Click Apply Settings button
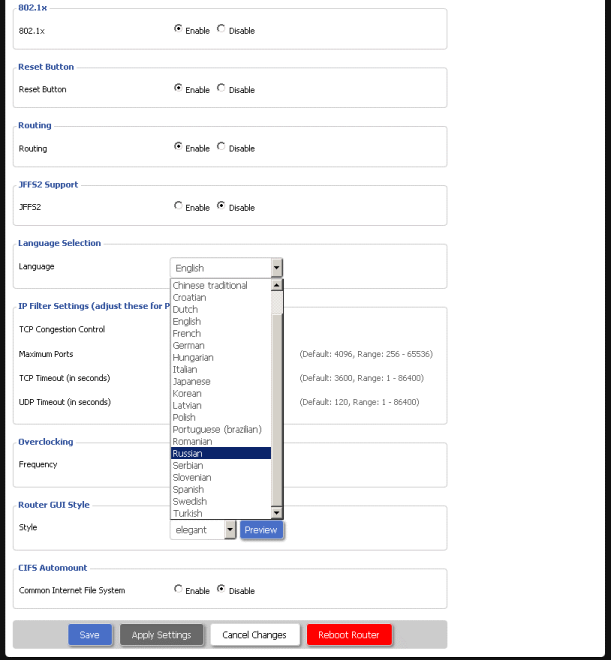The width and height of the screenshot is (611, 660). tap(162, 635)
